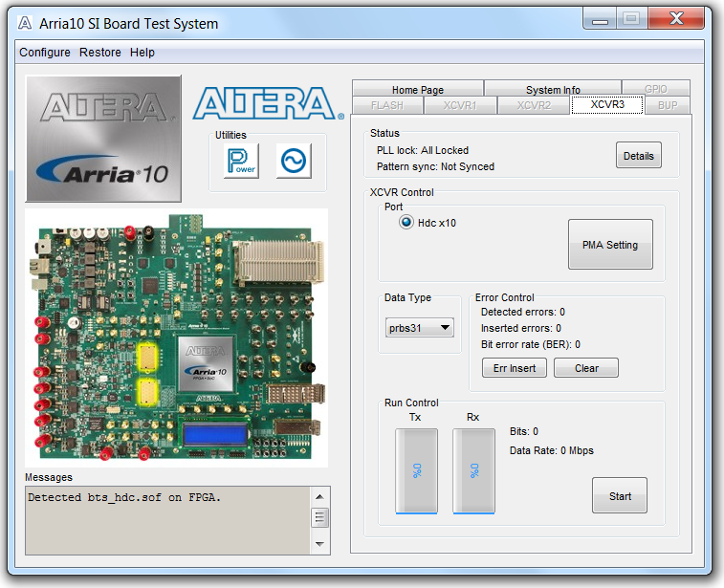Open the Clock control utility icon

(x=294, y=161)
